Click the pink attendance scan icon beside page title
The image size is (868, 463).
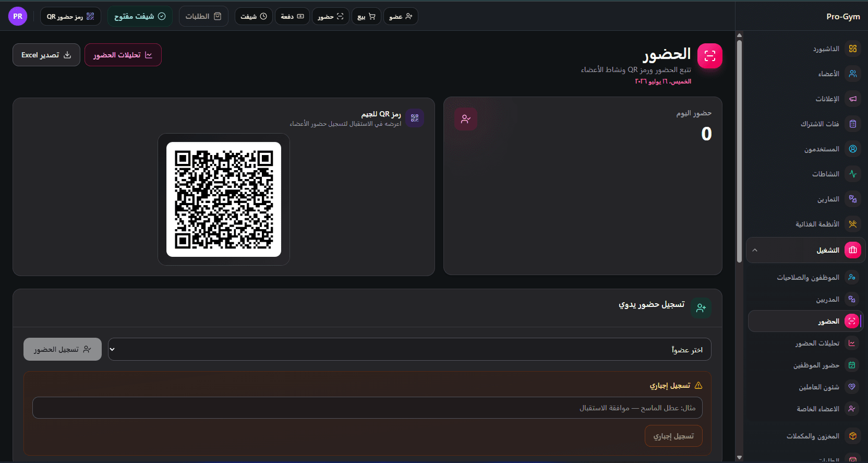[x=710, y=56]
